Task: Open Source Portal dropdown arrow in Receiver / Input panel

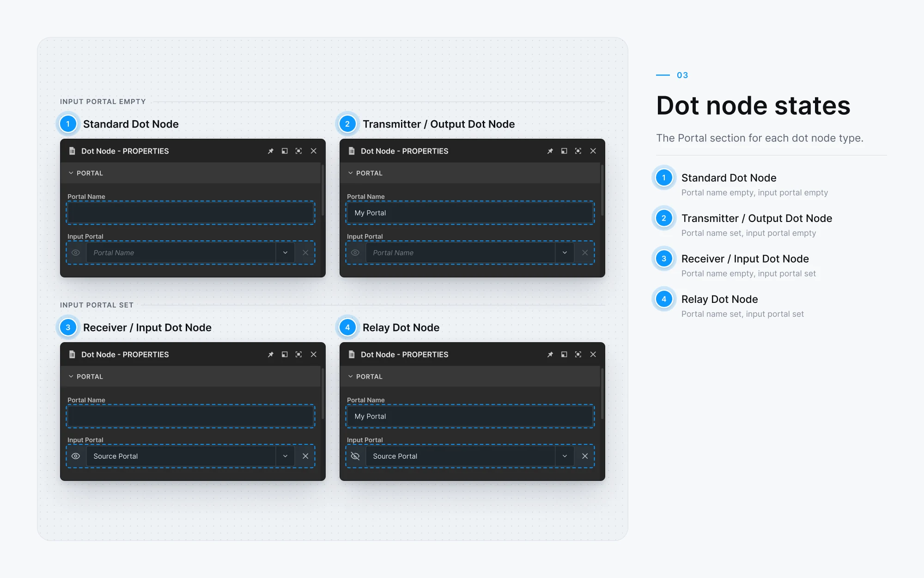Action: [x=285, y=456]
